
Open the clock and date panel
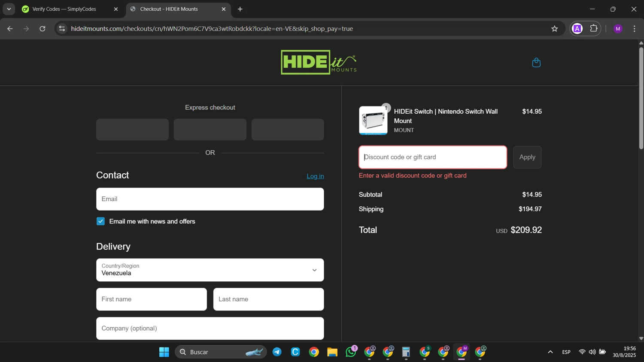click(x=625, y=352)
